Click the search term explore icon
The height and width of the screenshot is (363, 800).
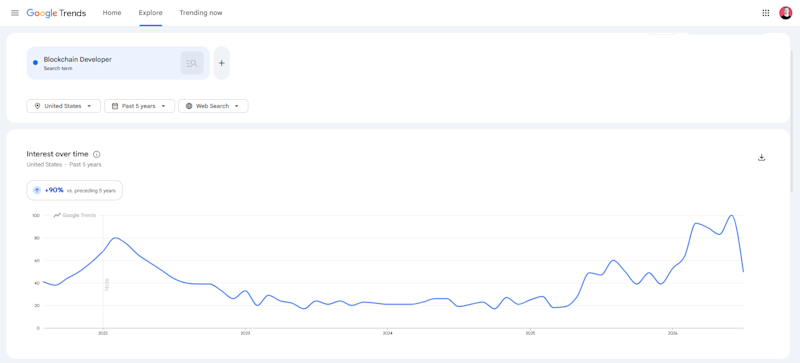coord(192,63)
